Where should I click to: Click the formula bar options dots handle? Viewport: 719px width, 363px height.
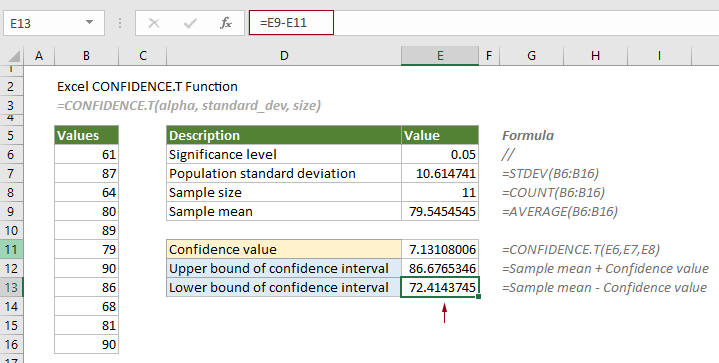(x=120, y=23)
